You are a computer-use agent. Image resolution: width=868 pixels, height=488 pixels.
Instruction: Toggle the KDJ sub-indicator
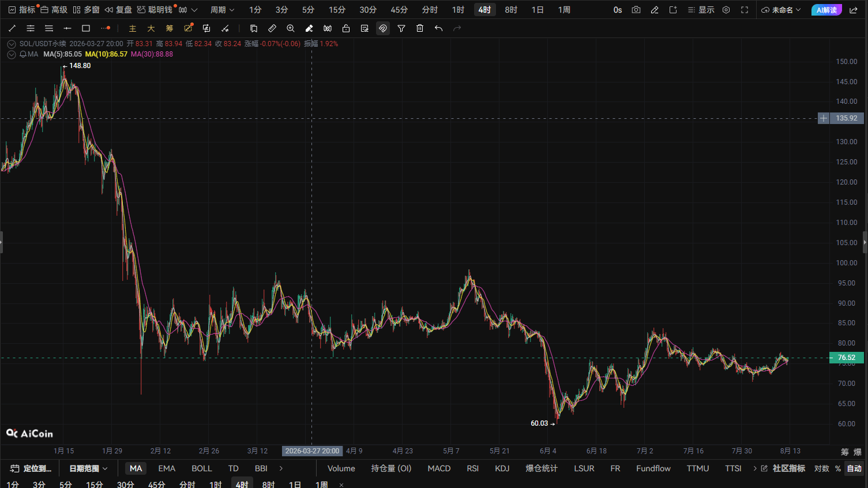502,468
